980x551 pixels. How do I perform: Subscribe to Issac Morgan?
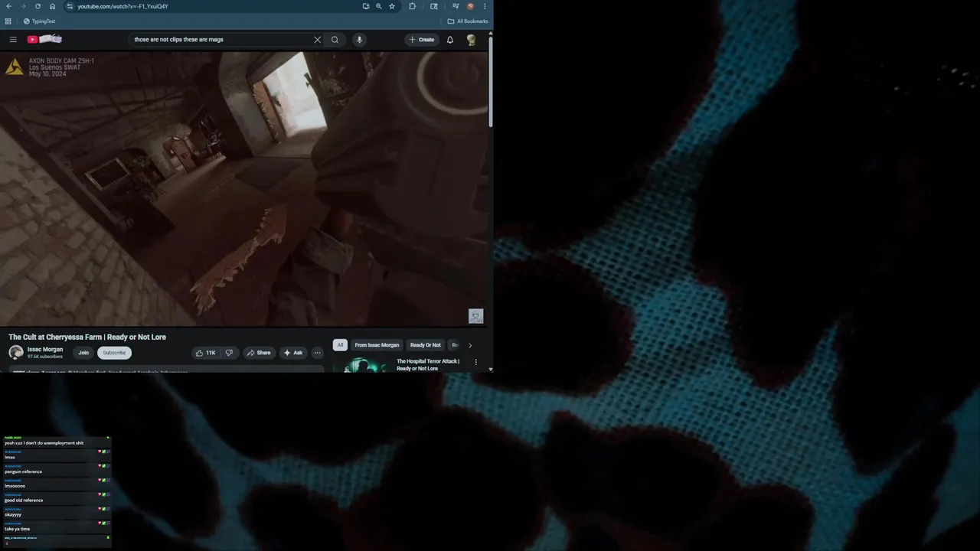114,353
